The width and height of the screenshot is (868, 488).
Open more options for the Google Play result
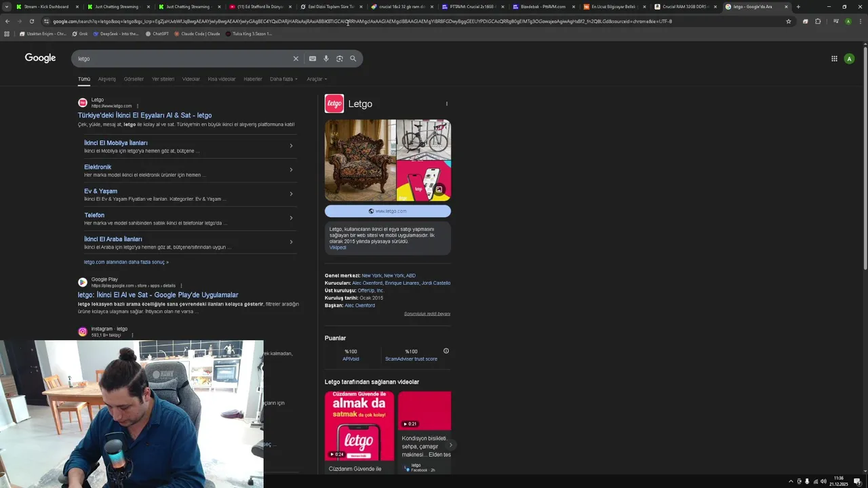[x=181, y=285]
